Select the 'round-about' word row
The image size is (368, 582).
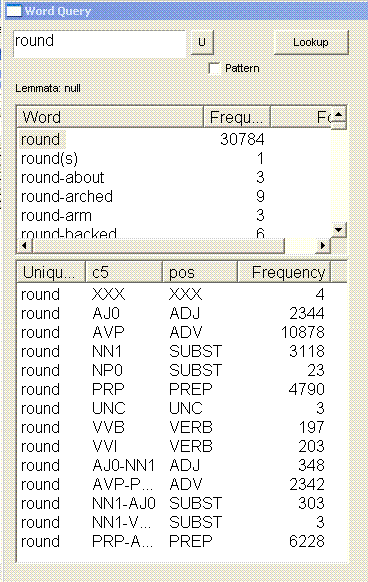point(174,177)
